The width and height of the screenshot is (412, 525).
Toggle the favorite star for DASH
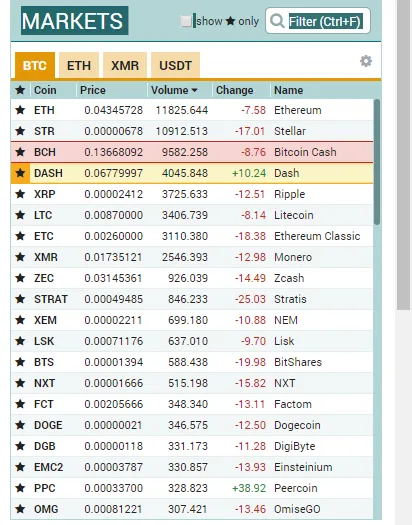coord(20,173)
